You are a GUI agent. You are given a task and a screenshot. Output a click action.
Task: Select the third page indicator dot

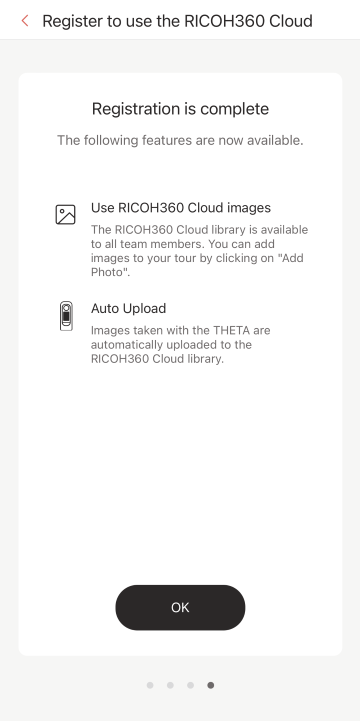[x=190, y=685]
